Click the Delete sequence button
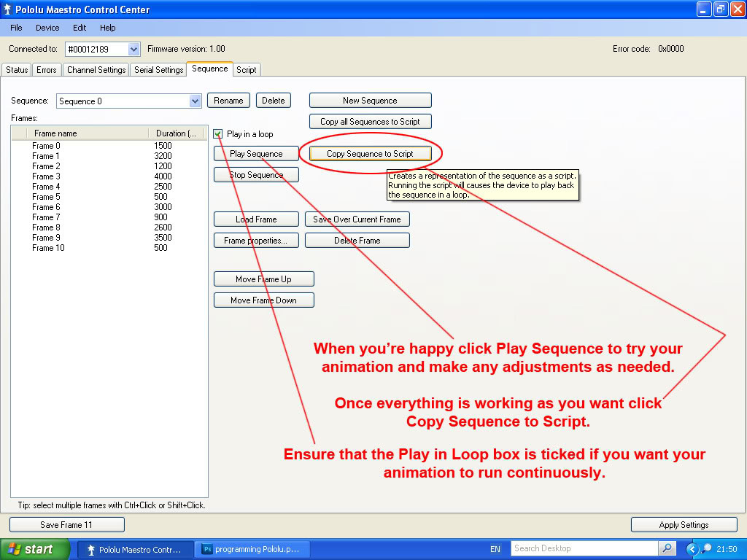Screen dimensions: 747x560 274,101
